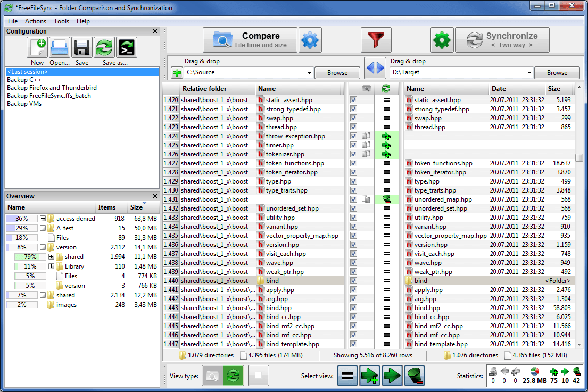Image resolution: width=588 pixels, height=392 pixels.
Task: Open the green synchronization settings gear
Action: 442,39
